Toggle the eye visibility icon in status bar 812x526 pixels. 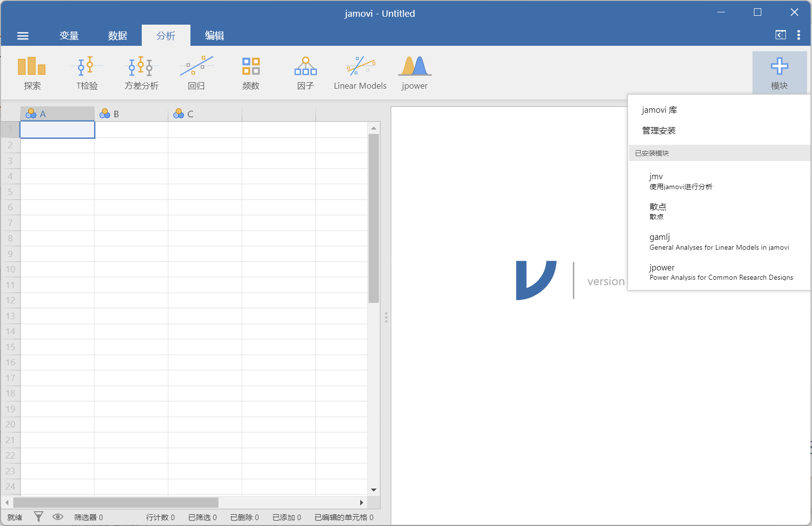pyautogui.click(x=58, y=517)
